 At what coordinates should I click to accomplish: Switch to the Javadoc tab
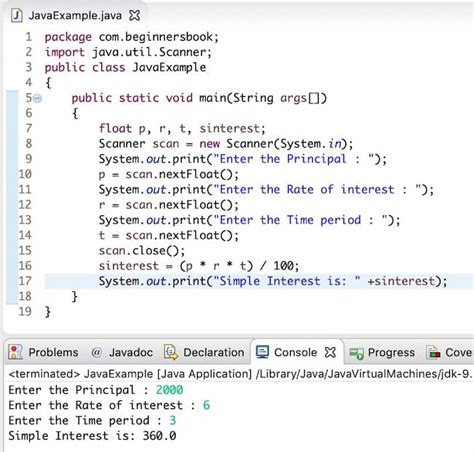tap(122, 352)
